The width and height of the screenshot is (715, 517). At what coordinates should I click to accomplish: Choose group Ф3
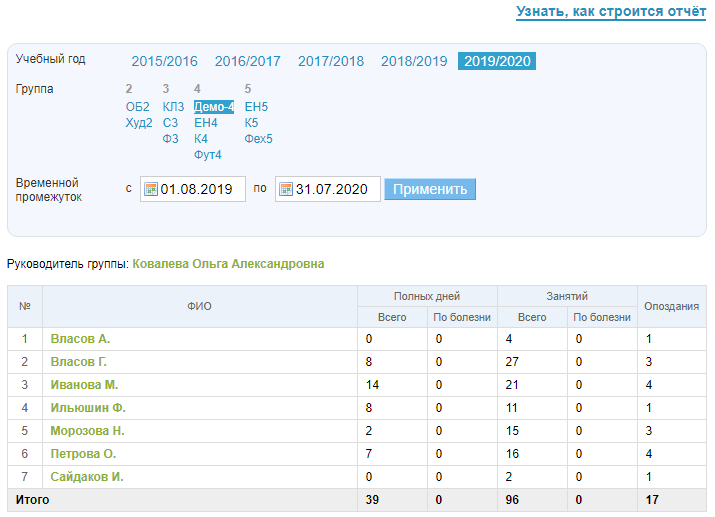click(x=170, y=139)
